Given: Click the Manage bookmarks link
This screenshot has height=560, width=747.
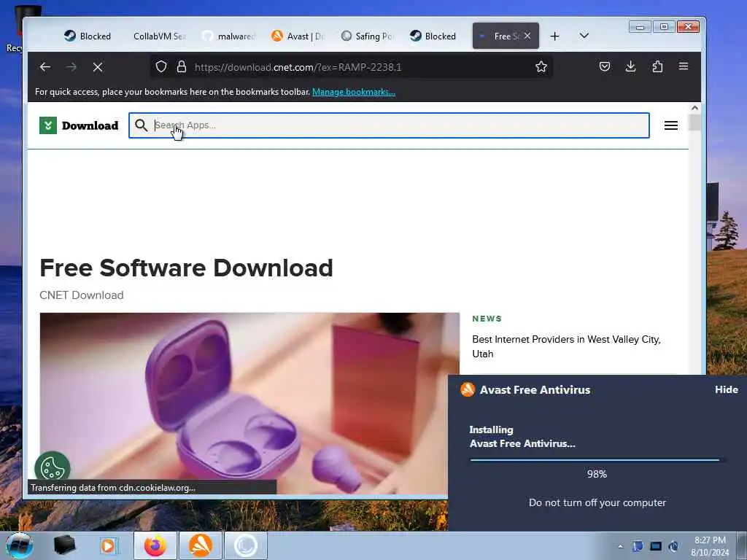Looking at the screenshot, I should 354,92.
